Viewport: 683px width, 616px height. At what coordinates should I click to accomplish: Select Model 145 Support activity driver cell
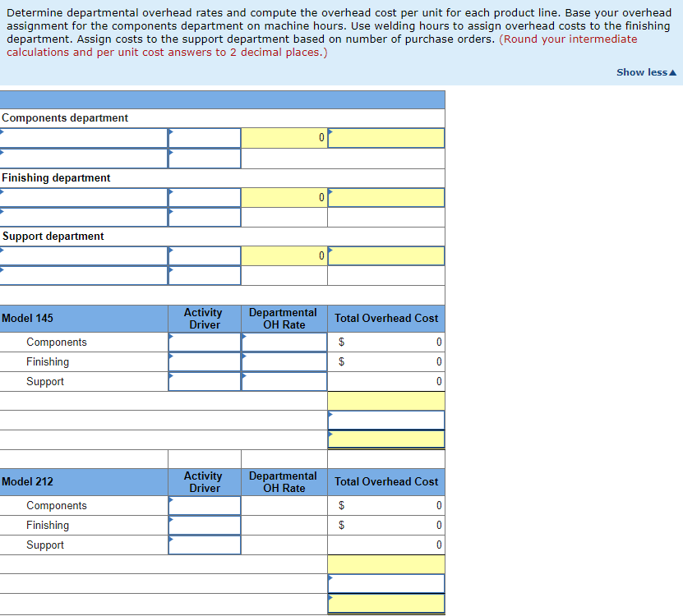[205, 381]
